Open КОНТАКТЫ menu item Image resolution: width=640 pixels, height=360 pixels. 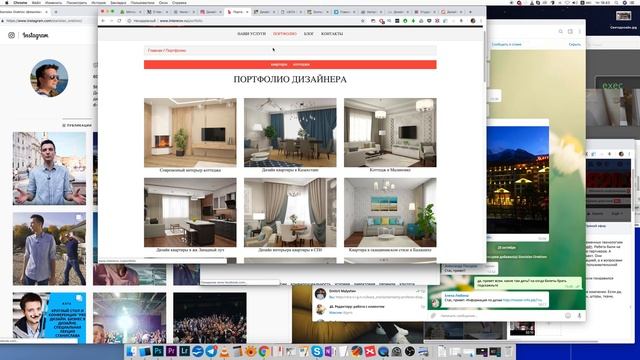[x=332, y=34]
